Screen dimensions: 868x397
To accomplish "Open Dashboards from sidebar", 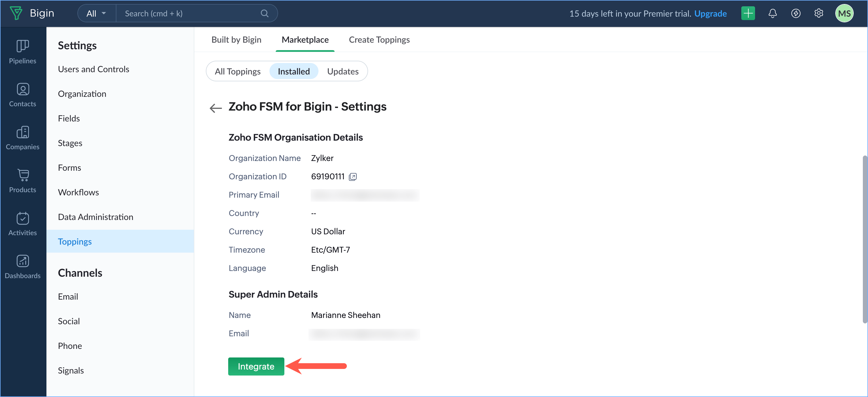I will pos(23,261).
